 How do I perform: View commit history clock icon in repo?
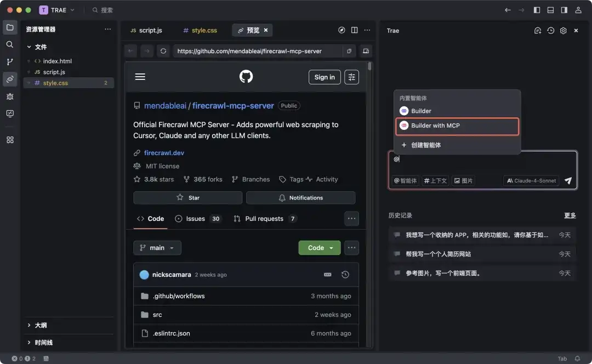click(x=345, y=275)
